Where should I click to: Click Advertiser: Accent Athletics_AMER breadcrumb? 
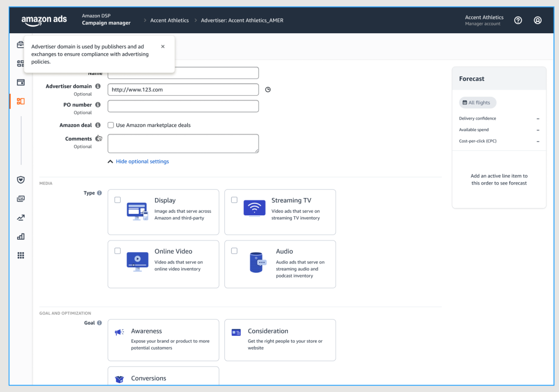242,20
